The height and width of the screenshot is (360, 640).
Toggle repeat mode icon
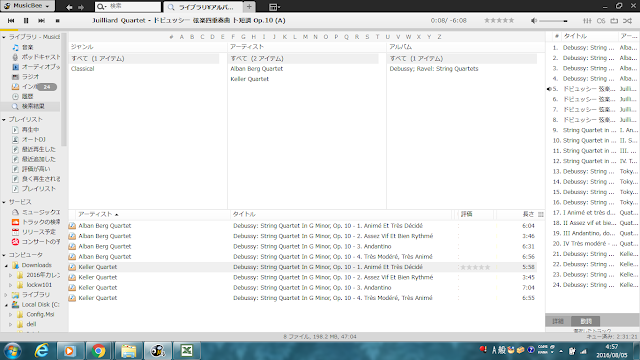614,20
